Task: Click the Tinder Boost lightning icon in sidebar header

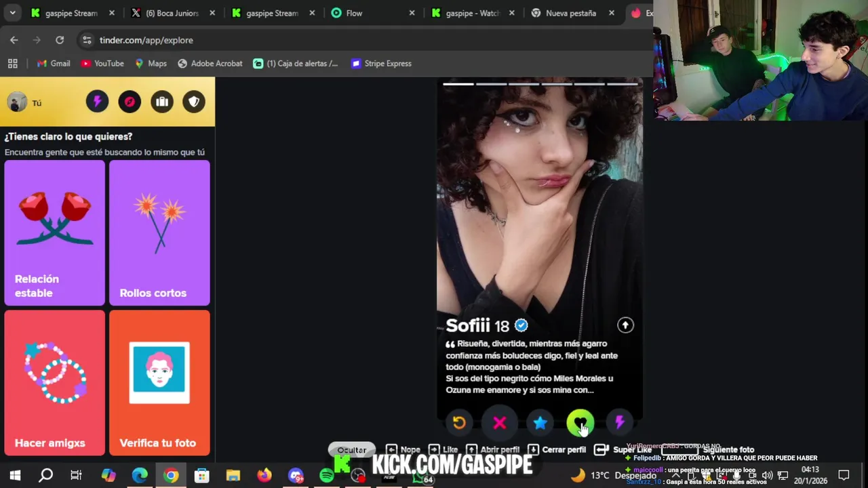Action: 97,102
